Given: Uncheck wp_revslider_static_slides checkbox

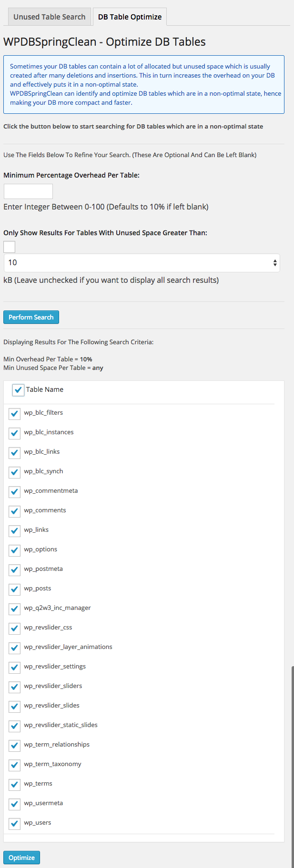Looking at the screenshot, I should click(x=14, y=726).
